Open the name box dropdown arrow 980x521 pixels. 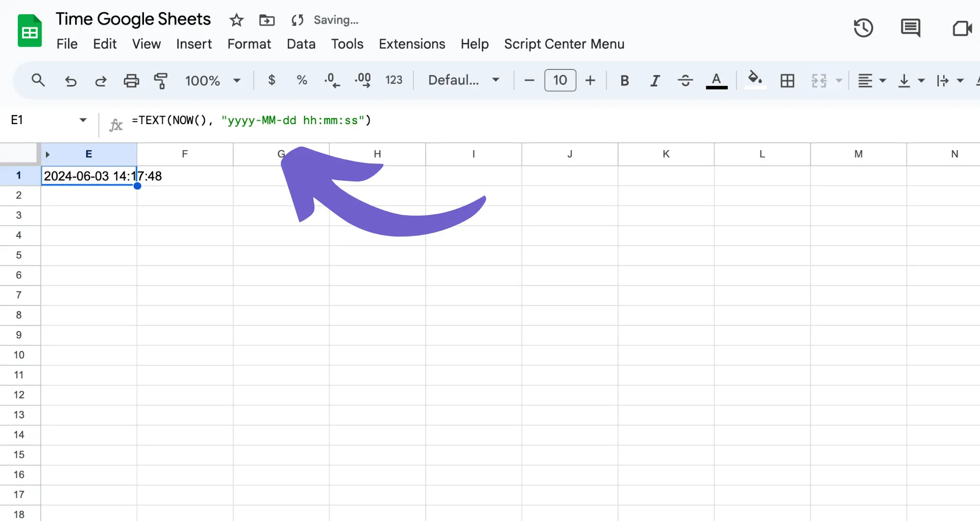(x=83, y=120)
